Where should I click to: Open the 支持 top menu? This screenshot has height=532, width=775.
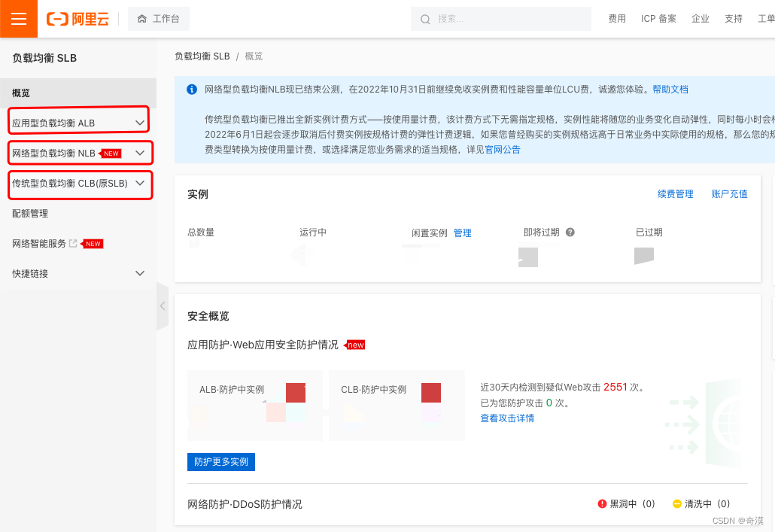click(734, 19)
